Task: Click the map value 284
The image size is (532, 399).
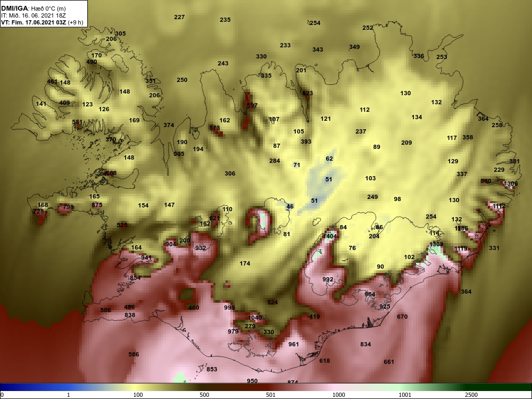Action: pos(275,161)
